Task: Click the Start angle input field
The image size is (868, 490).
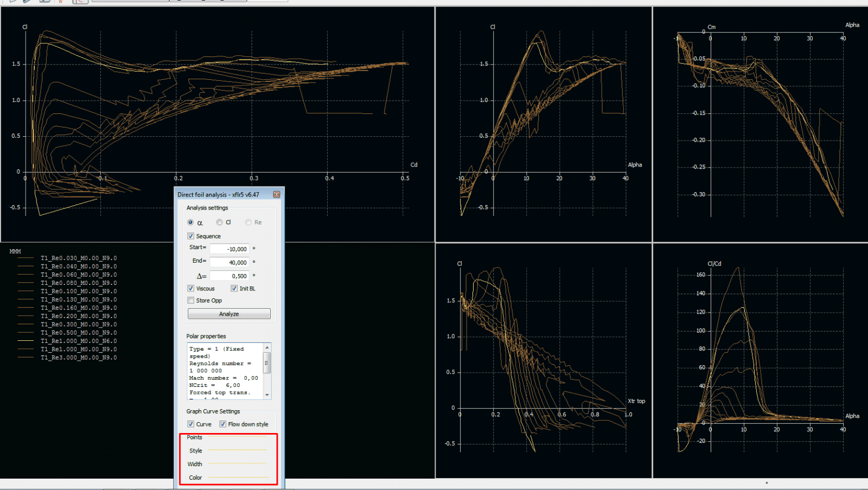Action: 229,249
